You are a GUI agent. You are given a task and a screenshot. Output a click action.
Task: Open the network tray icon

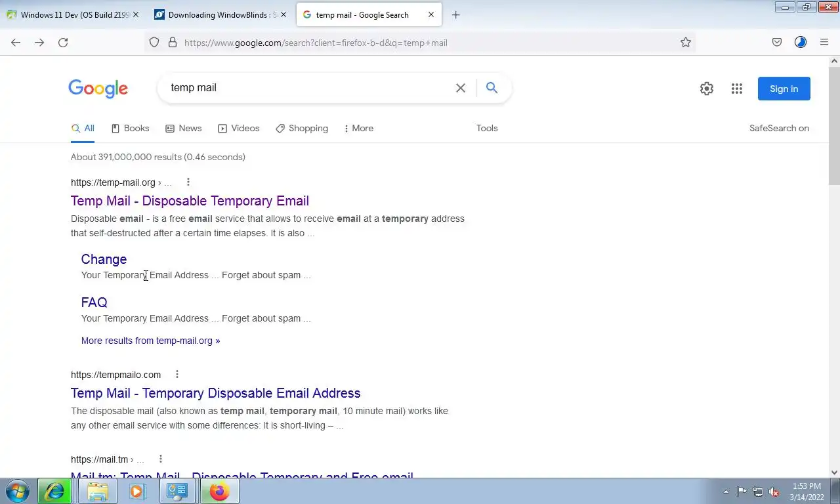[758, 492]
